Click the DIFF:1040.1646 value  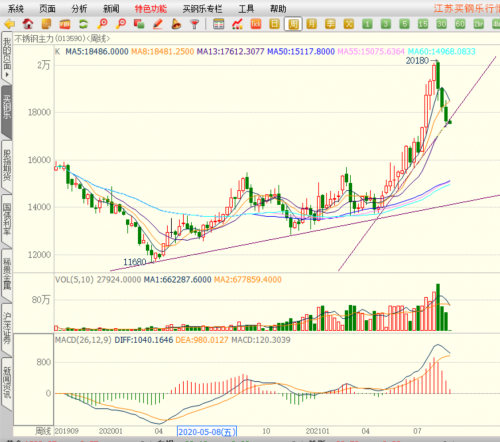(144, 340)
